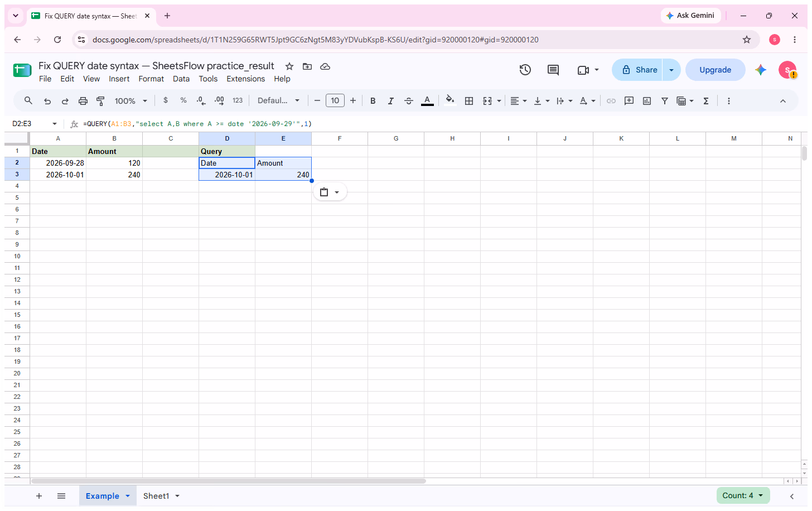Switch to Sheet1 tab

[x=156, y=496]
